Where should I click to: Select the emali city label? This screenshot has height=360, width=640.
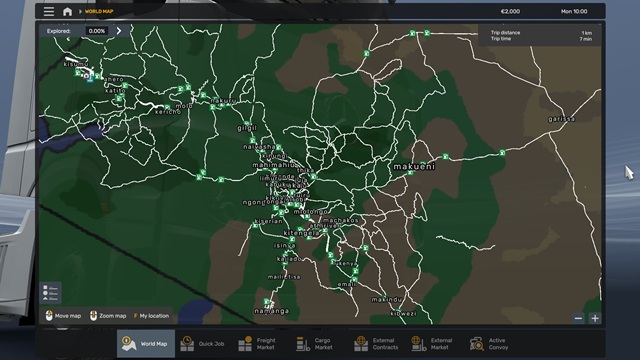click(x=346, y=284)
